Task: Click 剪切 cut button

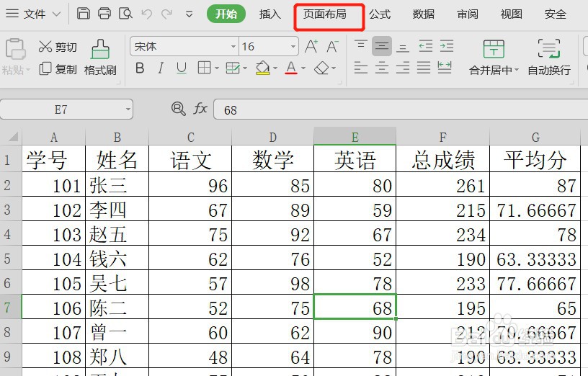Action: coord(58,47)
